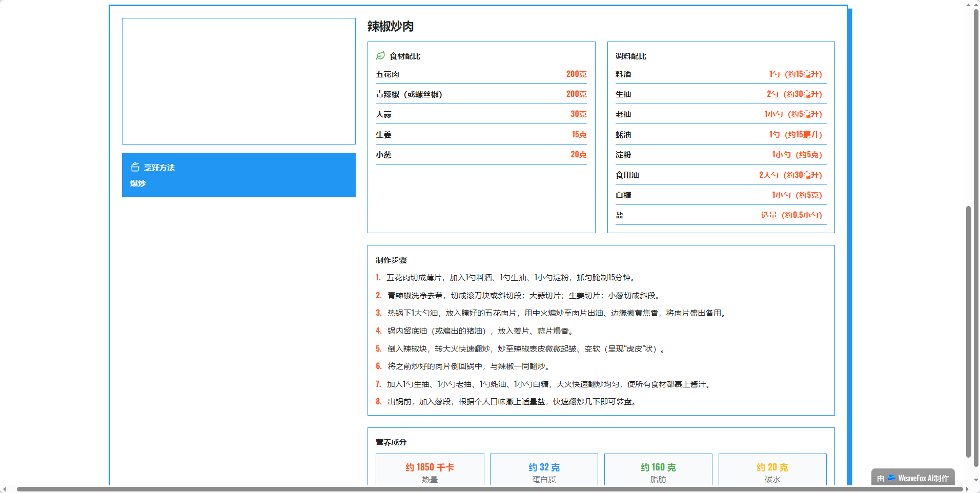The image size is (980, 493).
Task: Click the 营养成分 heading
Action: coord(391,442)
